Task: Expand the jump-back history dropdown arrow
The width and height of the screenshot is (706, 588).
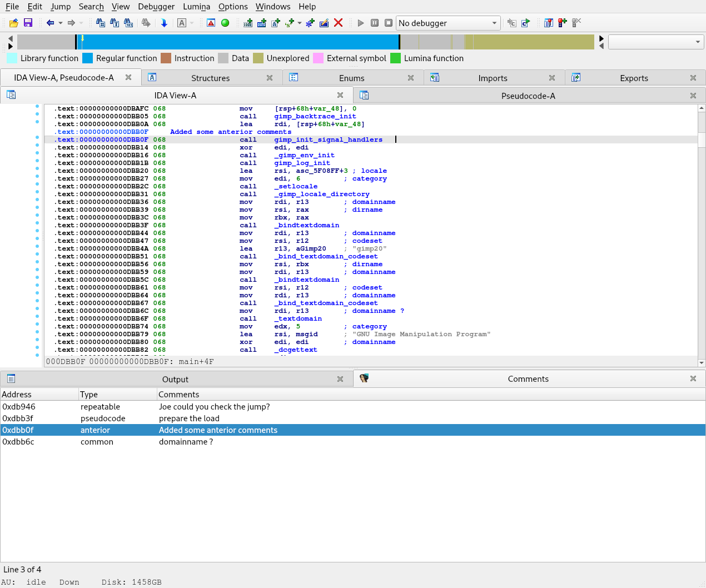Action: (60, 23)
